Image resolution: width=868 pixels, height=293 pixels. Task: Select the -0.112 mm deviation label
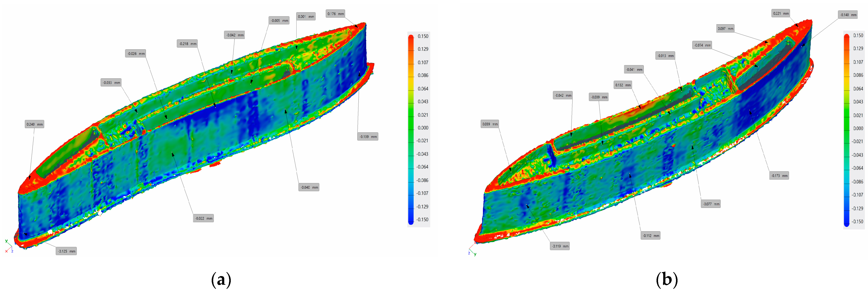coord(650,236)
